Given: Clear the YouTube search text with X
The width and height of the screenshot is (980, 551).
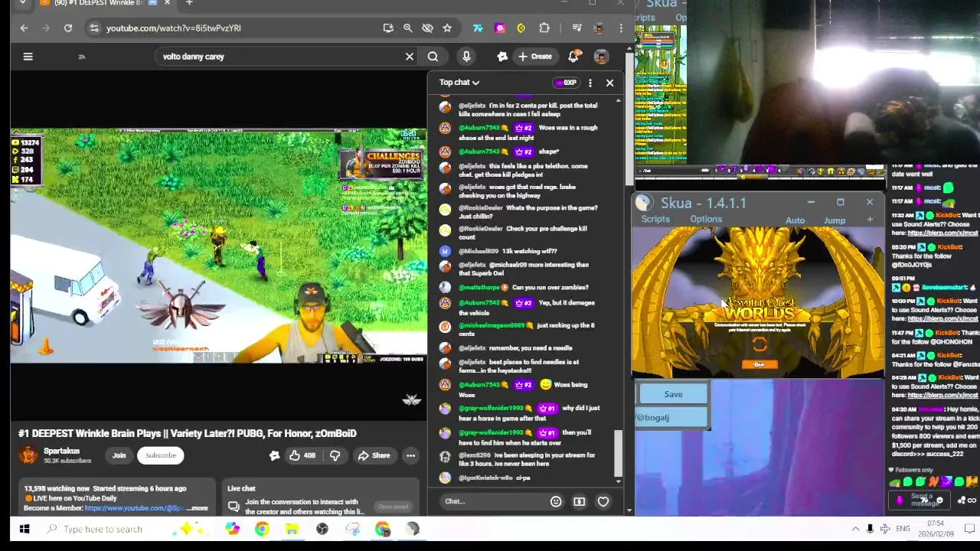Looking at the screenshot, I should click(410, 56).
